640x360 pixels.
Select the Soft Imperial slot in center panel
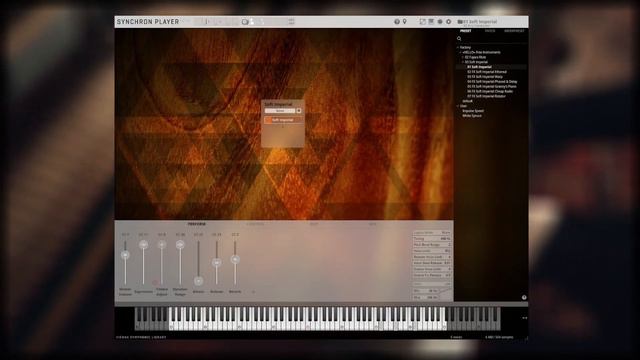283,120
